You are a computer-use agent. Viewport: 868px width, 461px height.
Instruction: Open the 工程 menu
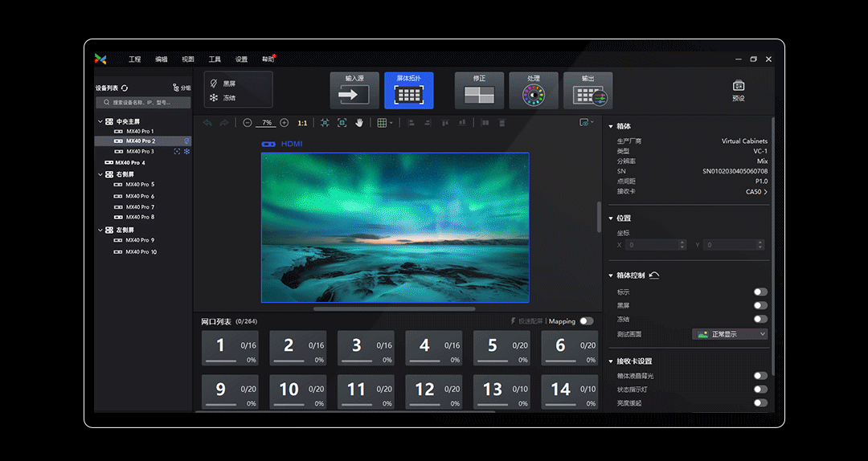point(134,59)
